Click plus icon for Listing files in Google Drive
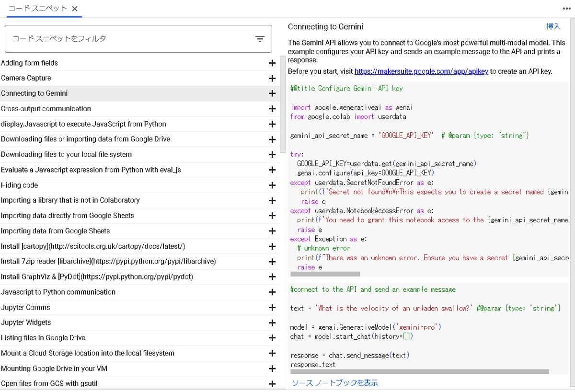This screenshot has height=392, width=575. tap(272, 338)
